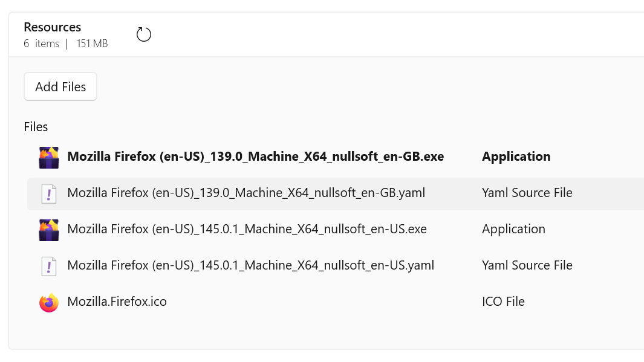Image resolution: width=644 pixels, height=362 pixels.
Task: Click the 151 MB total size text
Action: tap(92, 44)
